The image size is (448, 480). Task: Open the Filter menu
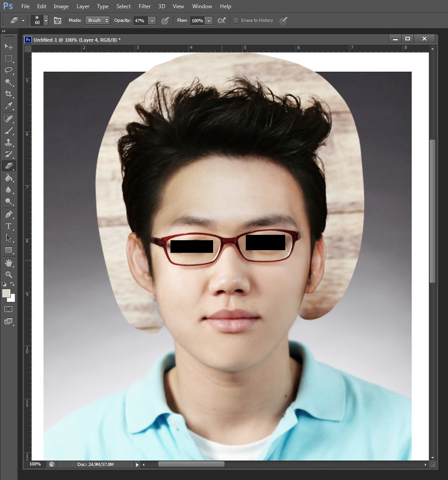145,6
